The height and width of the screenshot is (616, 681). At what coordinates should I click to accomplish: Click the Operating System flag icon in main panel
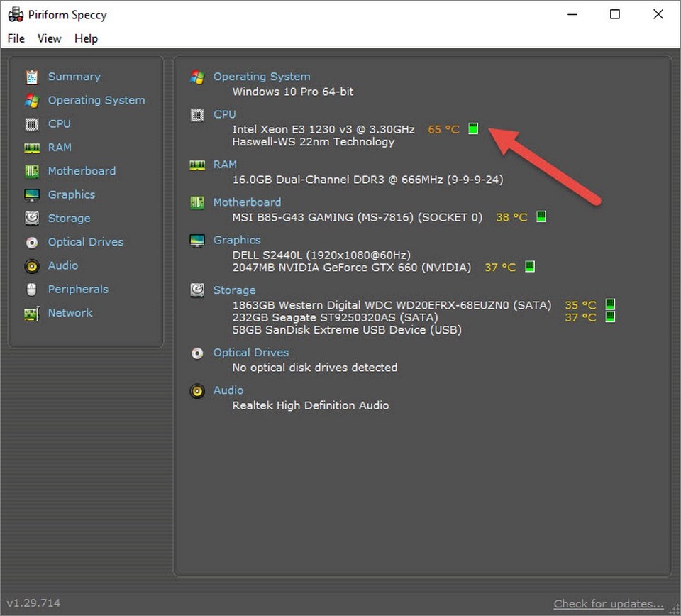[197, 77]
